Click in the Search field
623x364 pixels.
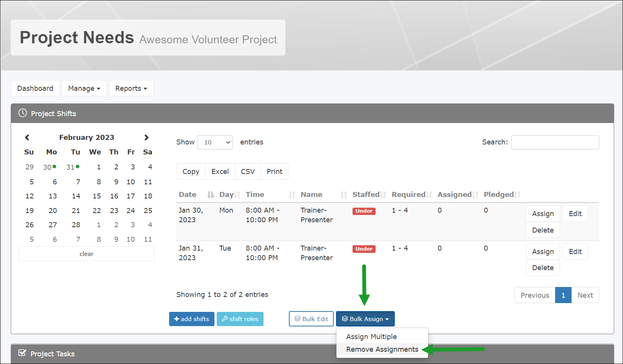555,142
